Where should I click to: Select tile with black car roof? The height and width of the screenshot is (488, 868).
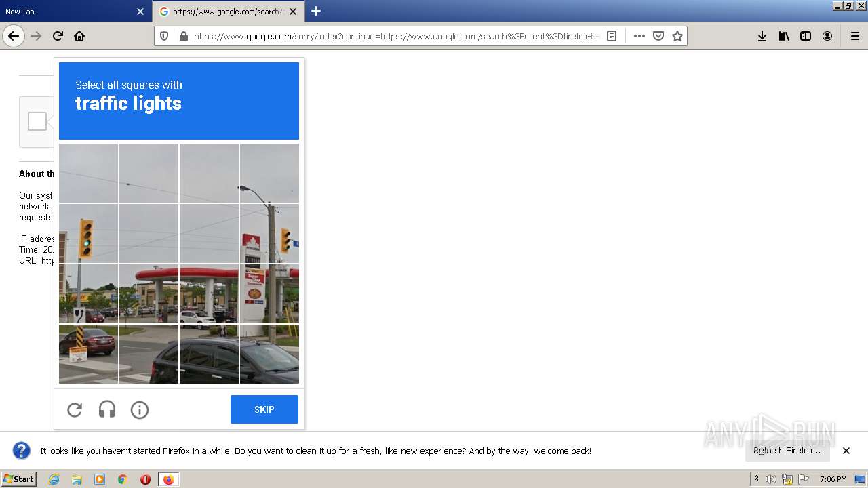tap(209, 354)
